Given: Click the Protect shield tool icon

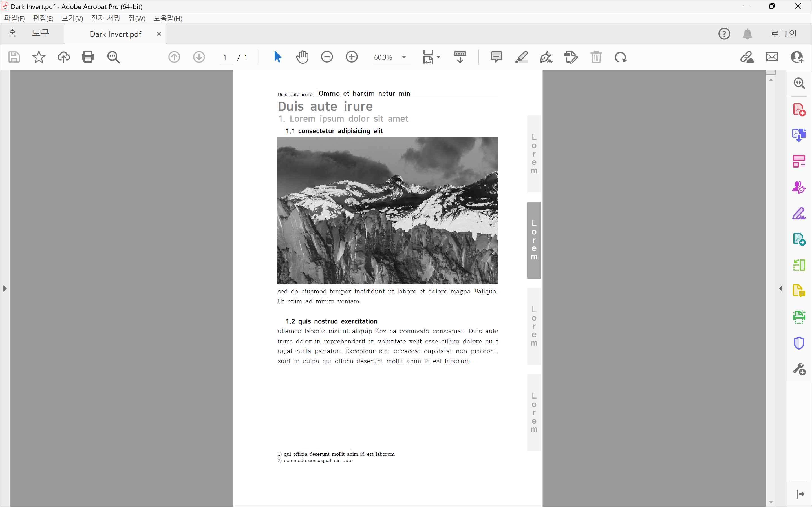Looking at the screenshot, I should pyautogui.click(x=799, y=343).
